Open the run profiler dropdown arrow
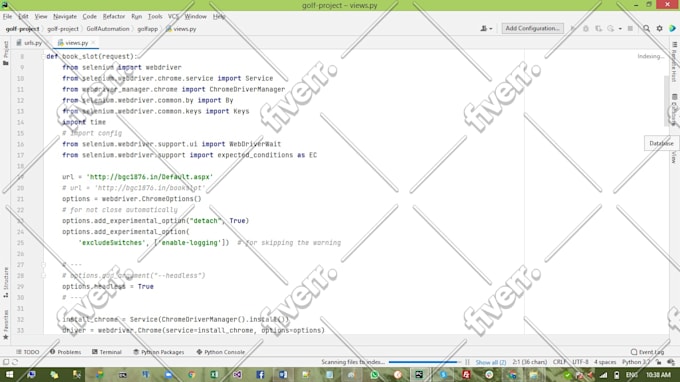The width and height of the screenshot is (680, 382). (x=620, y=29)
